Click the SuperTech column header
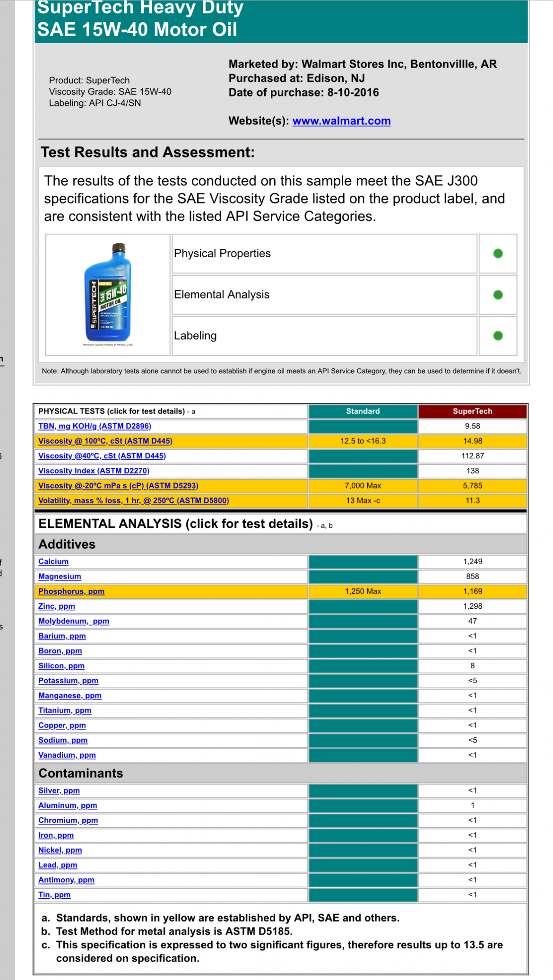553x980 pixels. click(473, 411)
